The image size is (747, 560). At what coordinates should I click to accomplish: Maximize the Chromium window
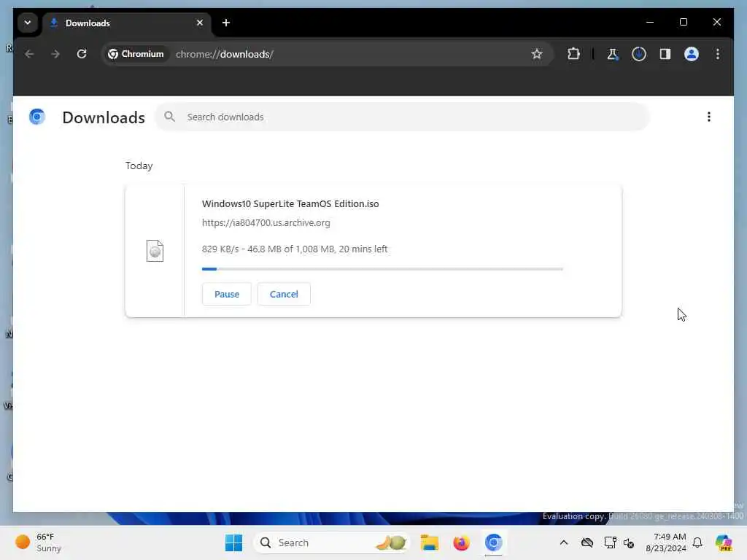coord(683,22)
